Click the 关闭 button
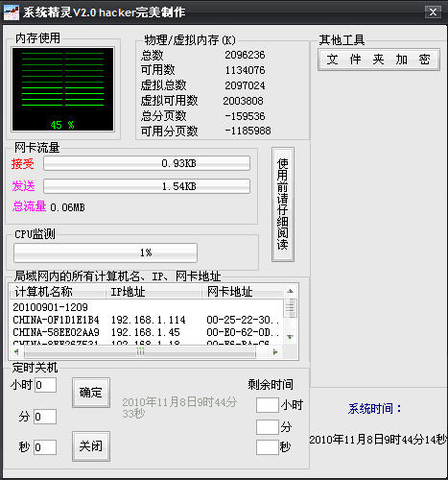Image resolution: width=448 pixels, height=480 pixels. (91, 446)
